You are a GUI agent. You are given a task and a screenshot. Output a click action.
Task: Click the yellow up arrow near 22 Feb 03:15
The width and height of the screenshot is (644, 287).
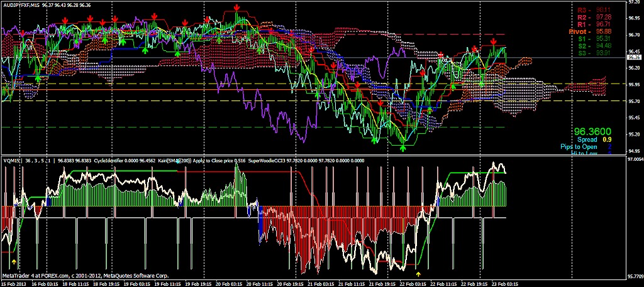[x=419, y=274]
